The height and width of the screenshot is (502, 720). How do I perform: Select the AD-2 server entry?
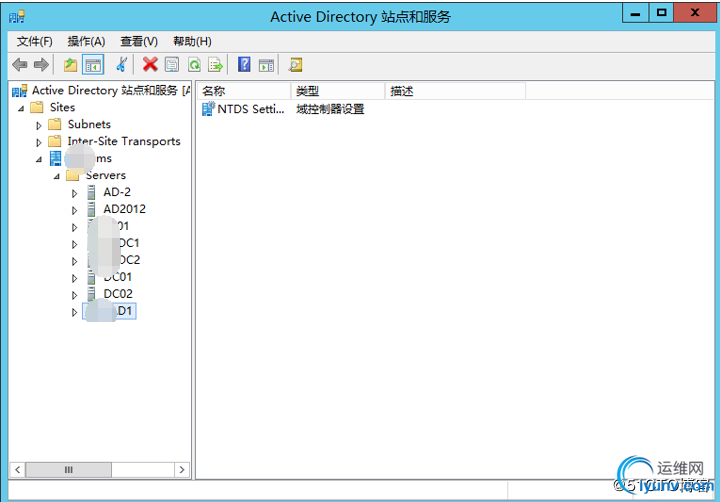coord(117,192)
